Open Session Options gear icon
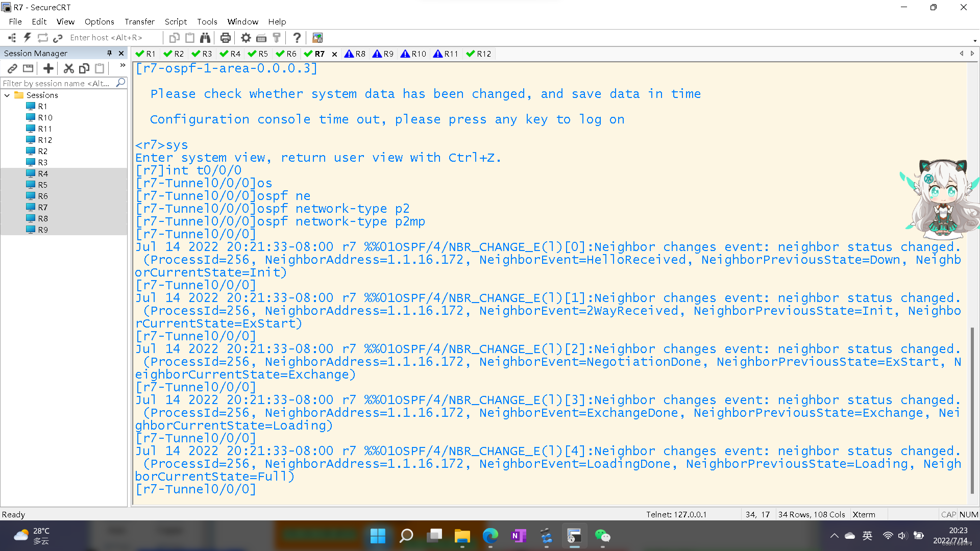The height and width of the screenshot is (551, 980). [246, 38]
